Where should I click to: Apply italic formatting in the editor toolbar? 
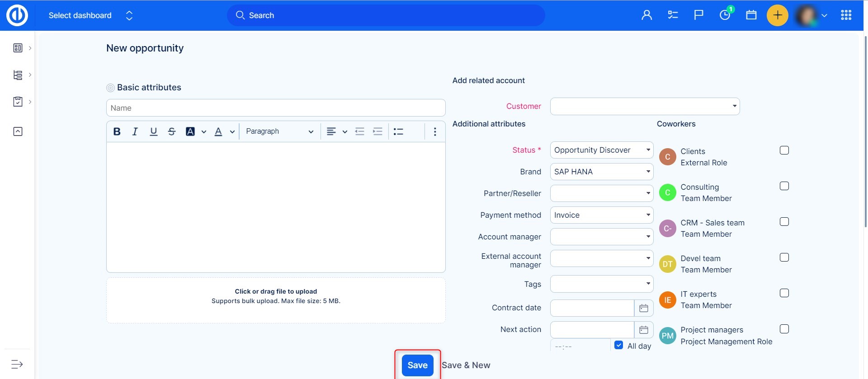135,131
